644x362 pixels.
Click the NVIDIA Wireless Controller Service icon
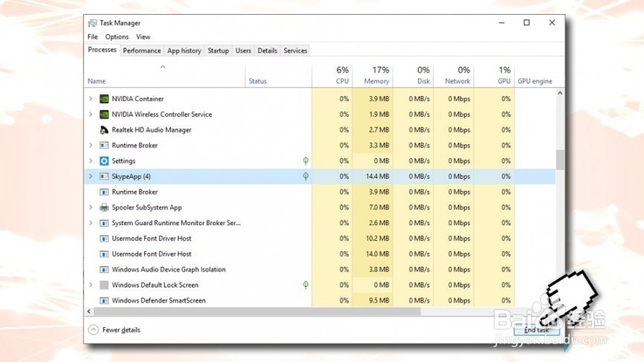point(104,114)
